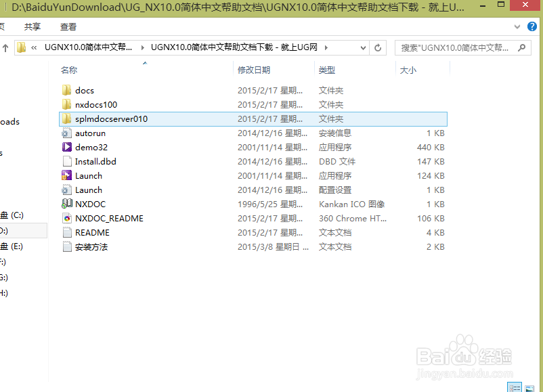Select the nxdocs100 folder name

click(96, 104)
